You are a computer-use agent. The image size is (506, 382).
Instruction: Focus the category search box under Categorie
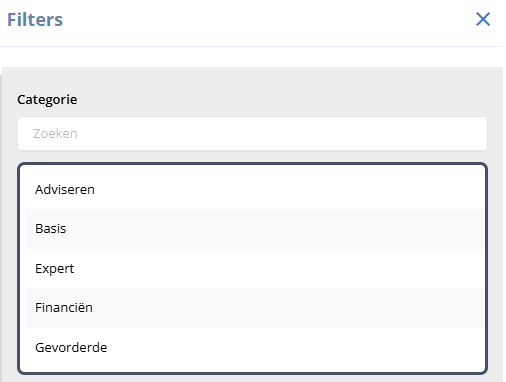point(252,133)
